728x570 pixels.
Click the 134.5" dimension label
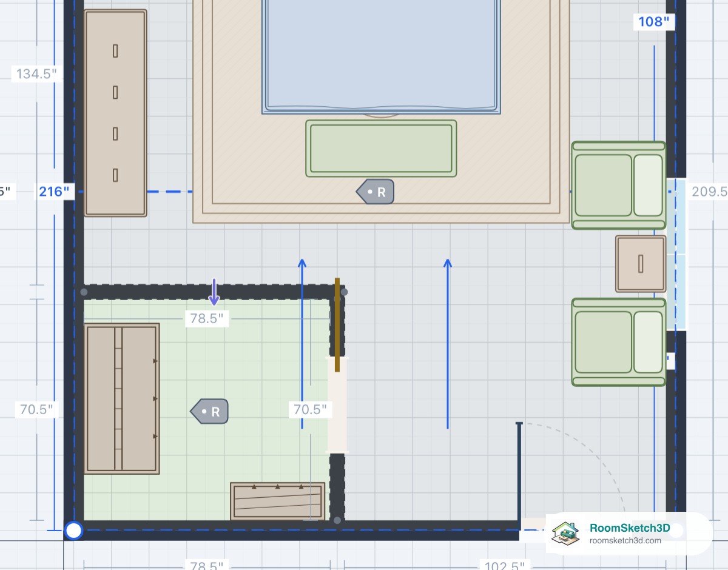click(36, 74)
